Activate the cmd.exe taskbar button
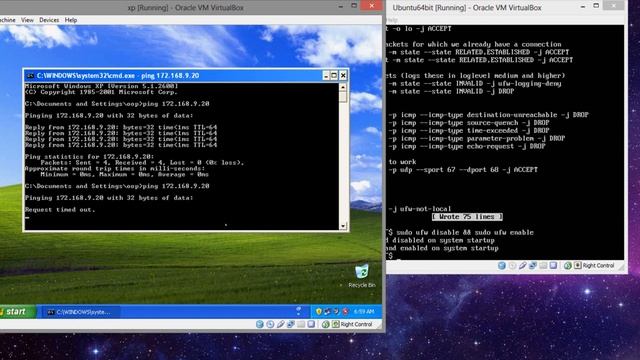This screenshot has height=360, width=640. click(80, 312)
